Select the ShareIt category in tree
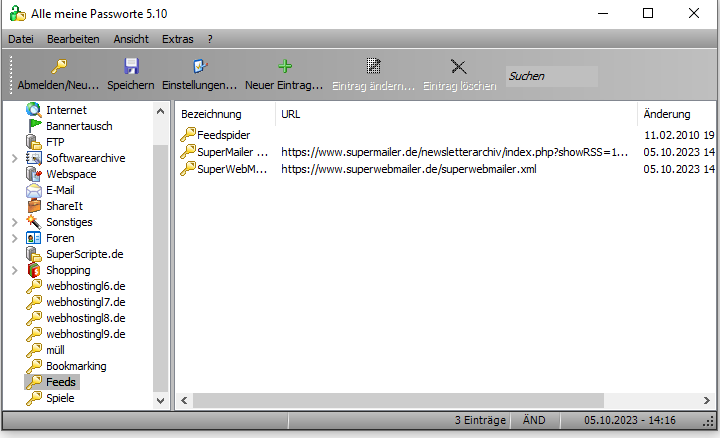This screenshot has width=720, height=438. point(64,206)
